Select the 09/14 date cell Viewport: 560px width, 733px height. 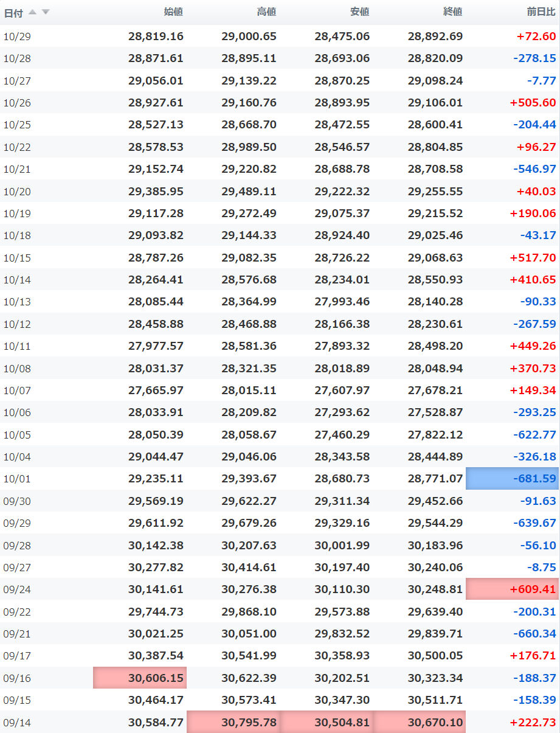click(17, 722)
